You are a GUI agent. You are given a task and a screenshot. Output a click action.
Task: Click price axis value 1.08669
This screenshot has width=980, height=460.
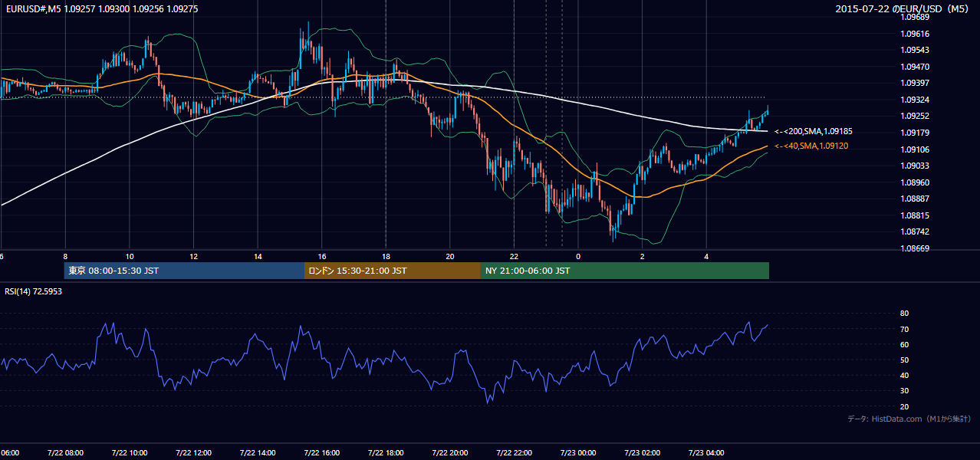tap(915, 248)
